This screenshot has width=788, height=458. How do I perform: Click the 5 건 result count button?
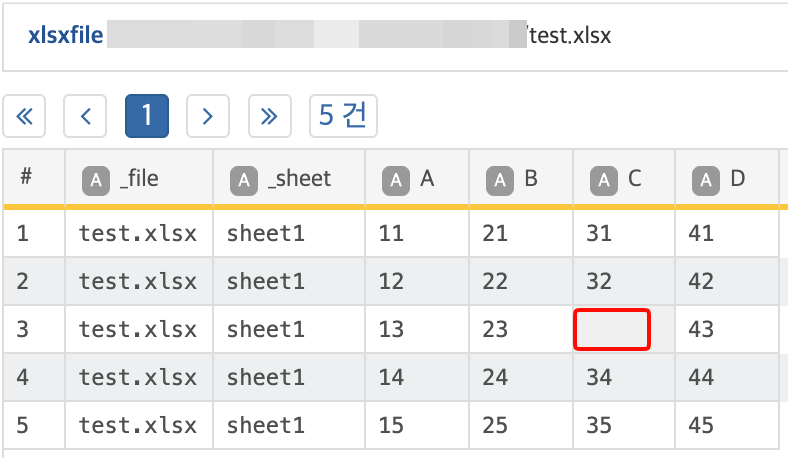click(x=343, y=116)
